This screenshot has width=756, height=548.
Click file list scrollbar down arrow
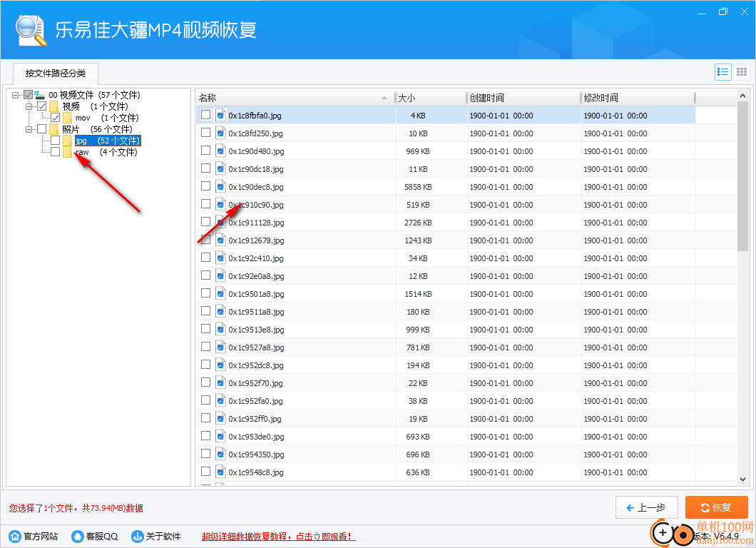pyautogui.click(x=742, y=479)
